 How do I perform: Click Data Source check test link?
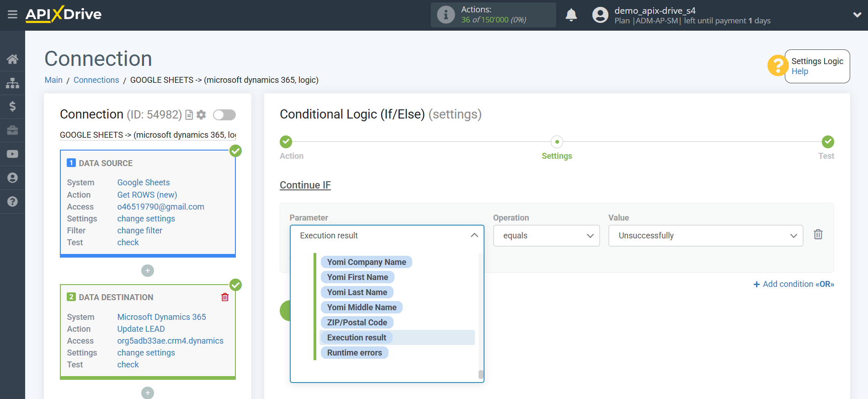click(128, 243)
